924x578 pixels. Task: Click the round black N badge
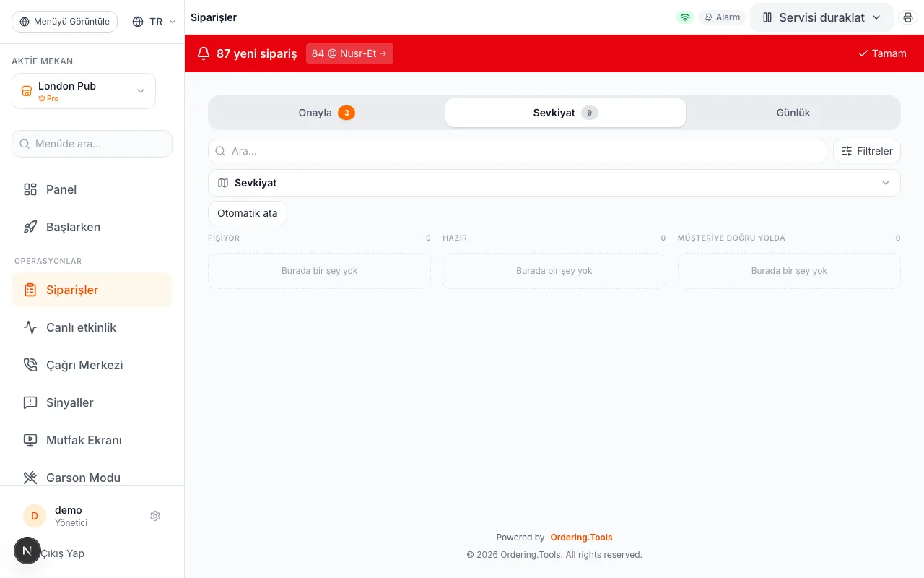point(27,551)
